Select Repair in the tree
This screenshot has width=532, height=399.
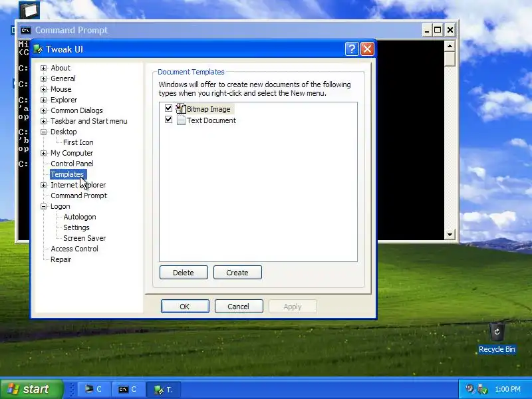pyautogui.click(x=61, y=259)
